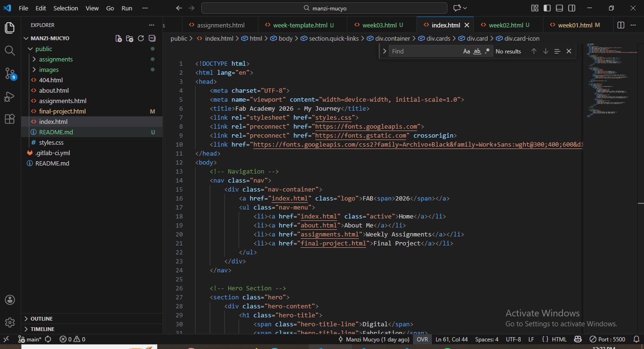Open the Manage gear icon
Screen dimensions: 644x349
pos(9,323)
